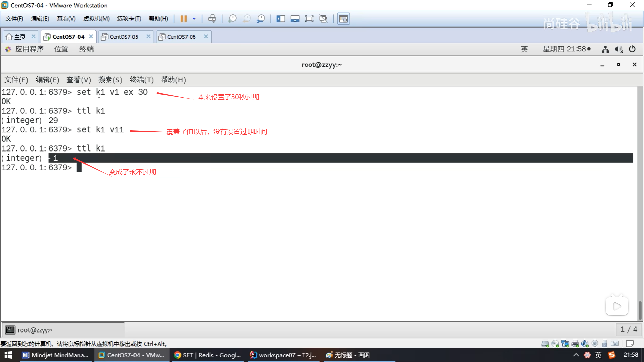Open the terminal's 搜索(S) menu
This screenshot has height=362, width=644.
(110, 80)
